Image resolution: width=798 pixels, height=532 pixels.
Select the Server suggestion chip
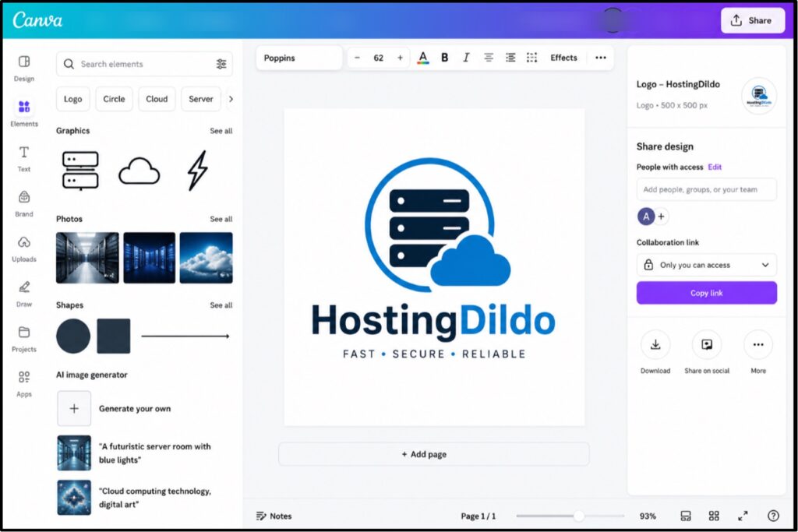[x=201, y=99]
